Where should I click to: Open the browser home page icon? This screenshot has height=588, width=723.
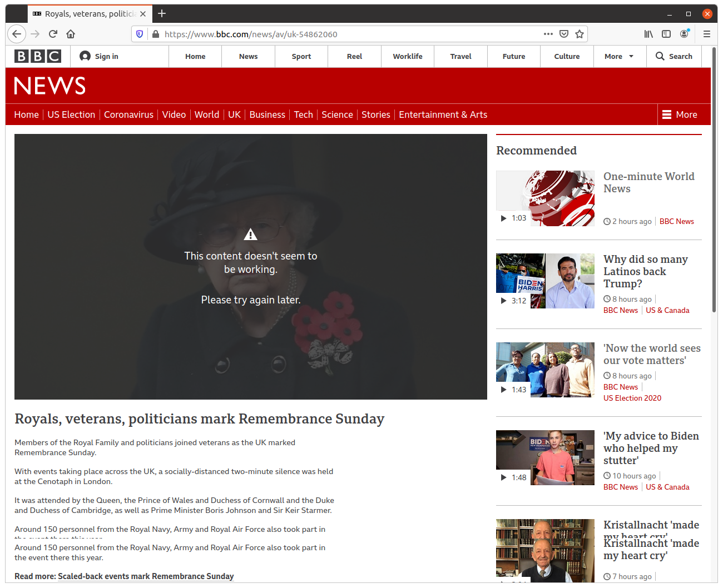coord(71,34)
